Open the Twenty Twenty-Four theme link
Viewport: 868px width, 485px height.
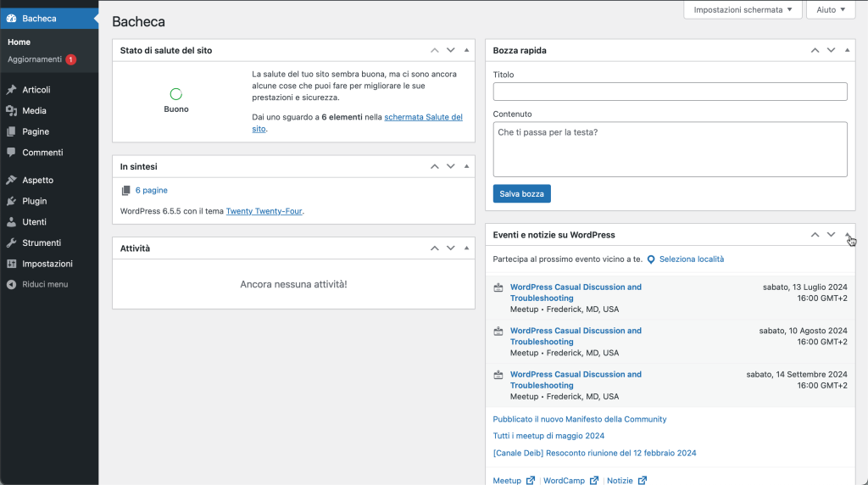click(x=264, y=211)
